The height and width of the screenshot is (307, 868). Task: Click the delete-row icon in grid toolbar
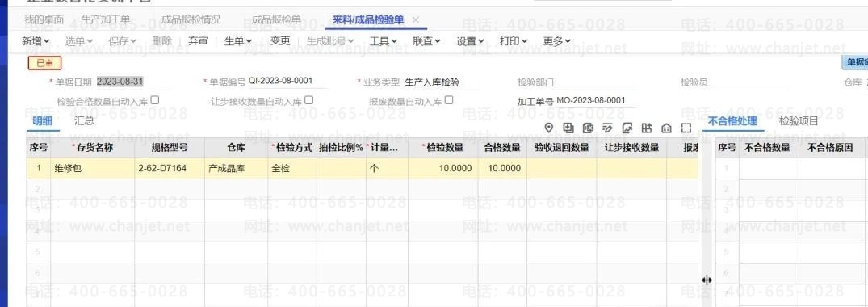pyautogui.click(x=589, y=128)
